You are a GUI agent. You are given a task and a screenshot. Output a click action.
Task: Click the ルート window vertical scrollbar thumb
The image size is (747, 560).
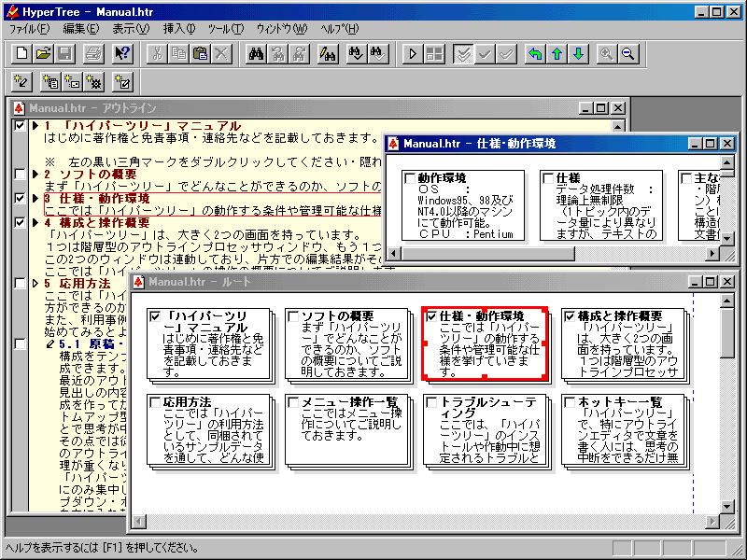[x=727, y=333]
